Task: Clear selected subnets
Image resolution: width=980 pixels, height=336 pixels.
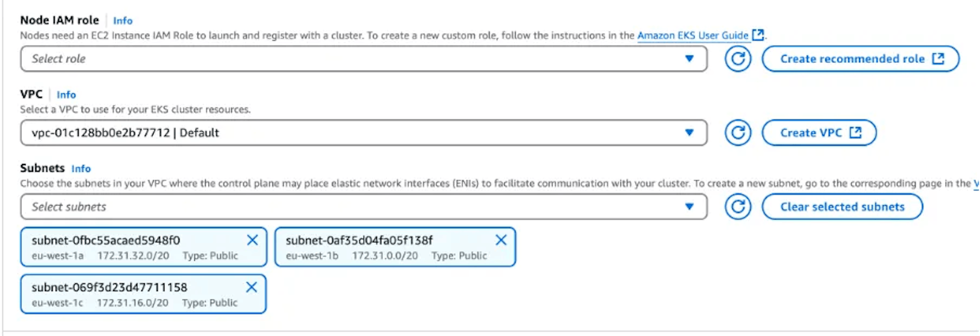Action: point(842,207)
